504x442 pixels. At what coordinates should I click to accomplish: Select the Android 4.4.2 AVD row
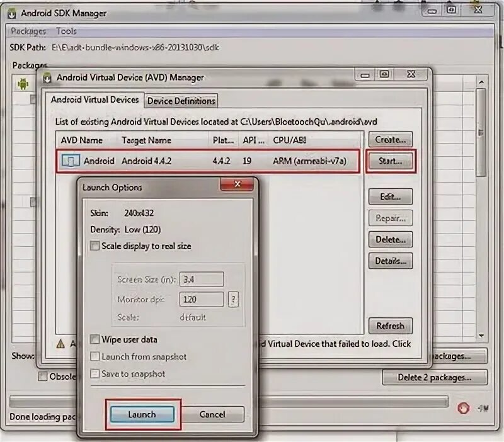point(207,161)
